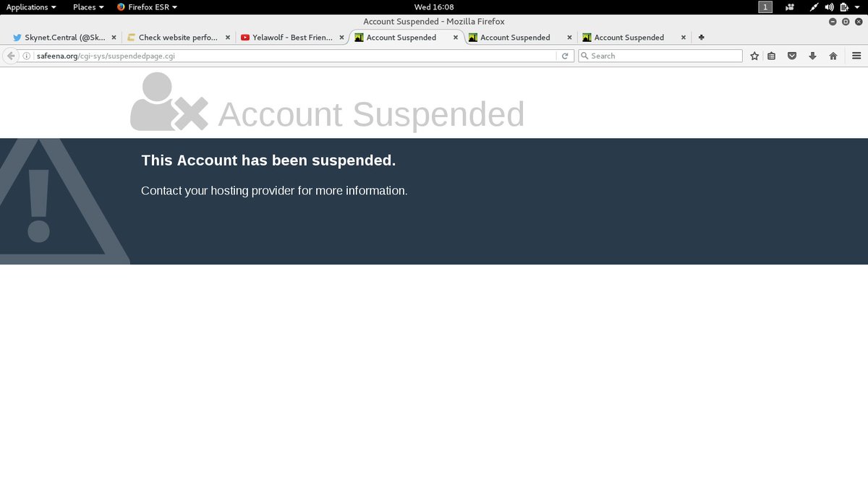The height and width of the screenshot is (488, 868).
Task: Open the Places menu
Action: click(x=88, y=7)
